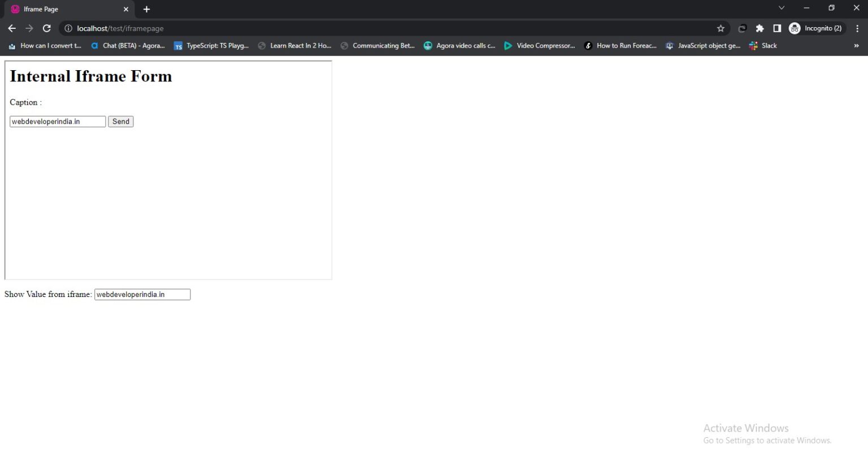The height and width of the screenshot is (465, 868).
Task: Focus the Show Value from iframe field
Action: [142, 295]
